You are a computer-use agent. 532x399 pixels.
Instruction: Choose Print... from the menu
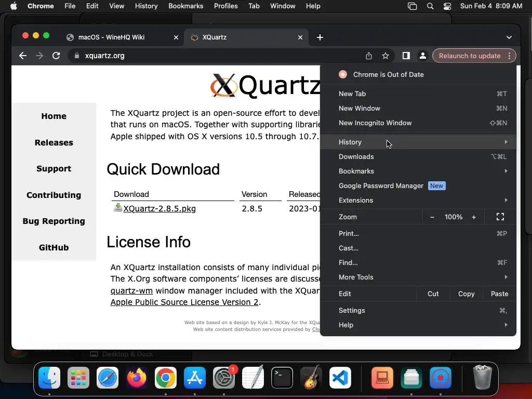tap(418, 233)
